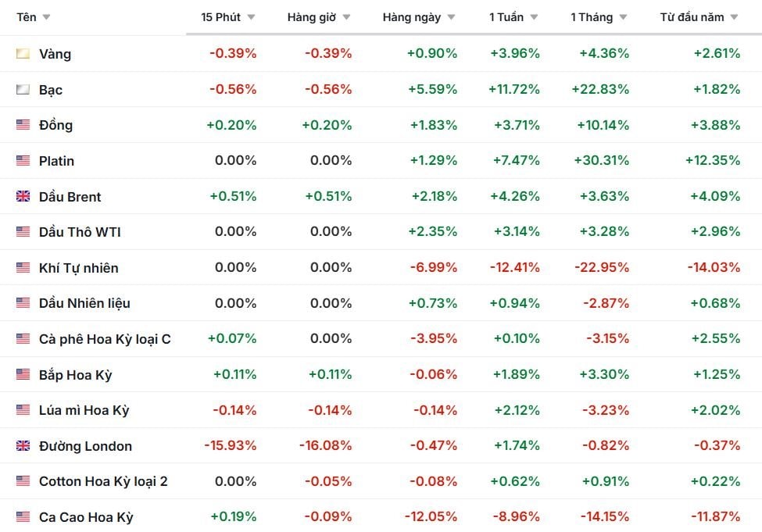The height and width of the screenshot is (532, 762).
Task: Sort by the Hàng ngày column arrow
Action: point(451,17)
